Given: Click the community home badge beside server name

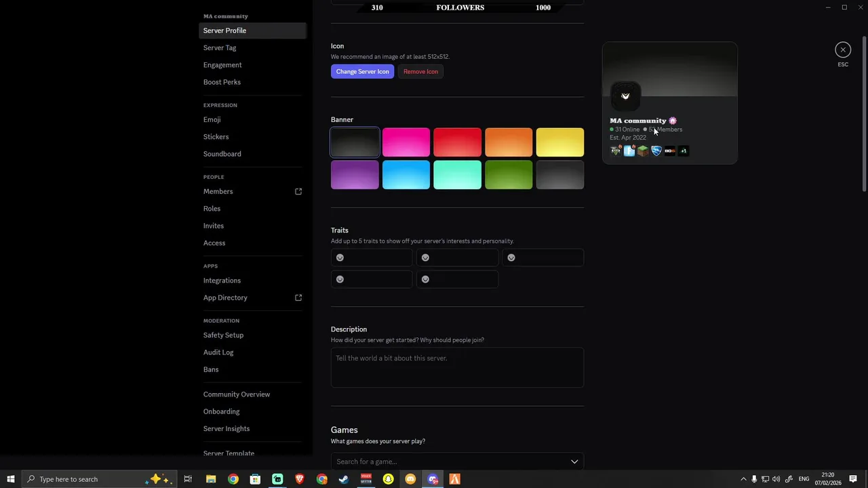Looking at the screenshot, I should pyautogui.click(x=673, y=121).
